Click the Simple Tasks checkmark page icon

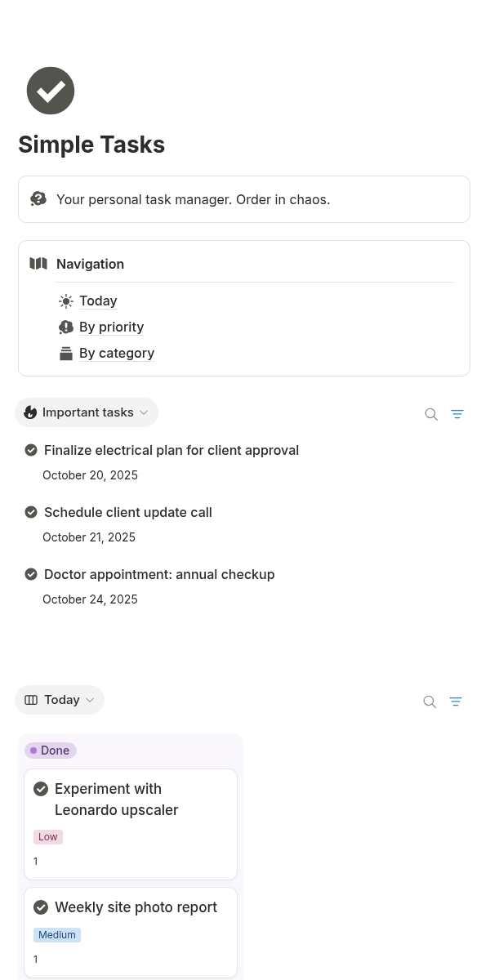click(51, 91)
